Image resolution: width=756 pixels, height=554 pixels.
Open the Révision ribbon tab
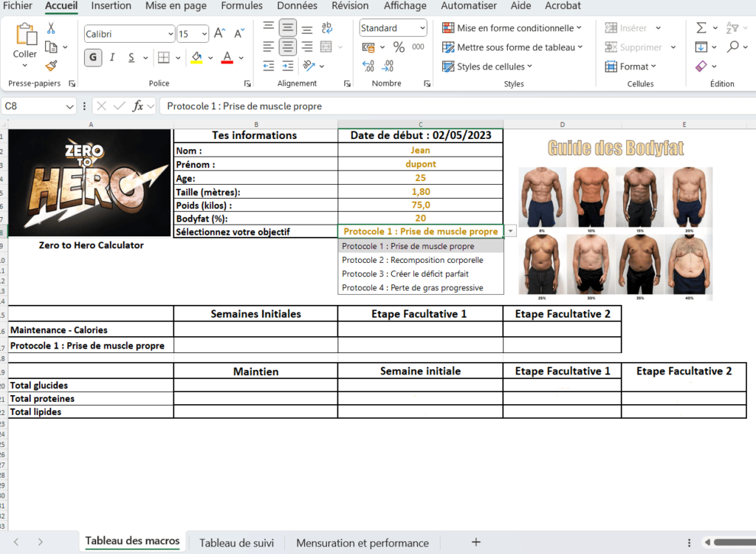pyautogui.click(x=350, y=6)
